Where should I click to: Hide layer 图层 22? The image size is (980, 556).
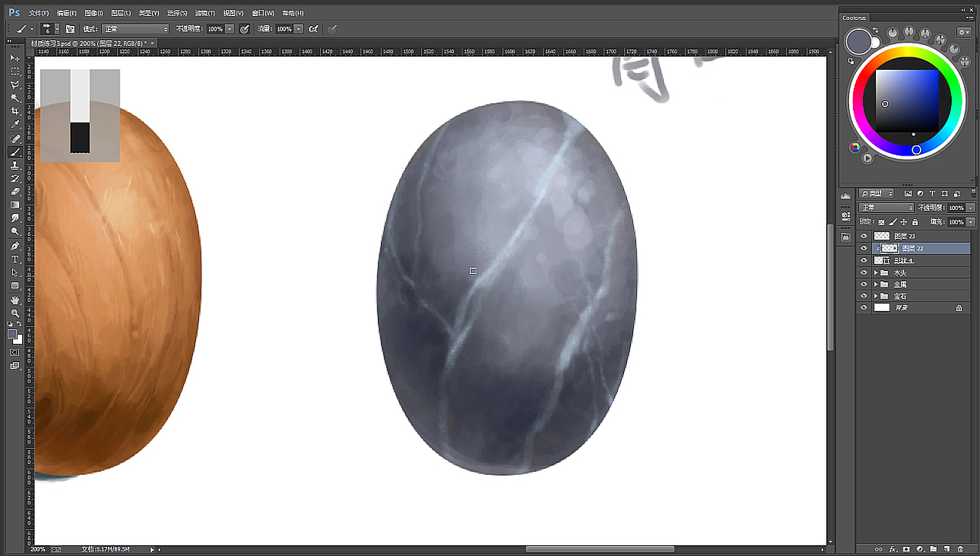click(864, 249)
